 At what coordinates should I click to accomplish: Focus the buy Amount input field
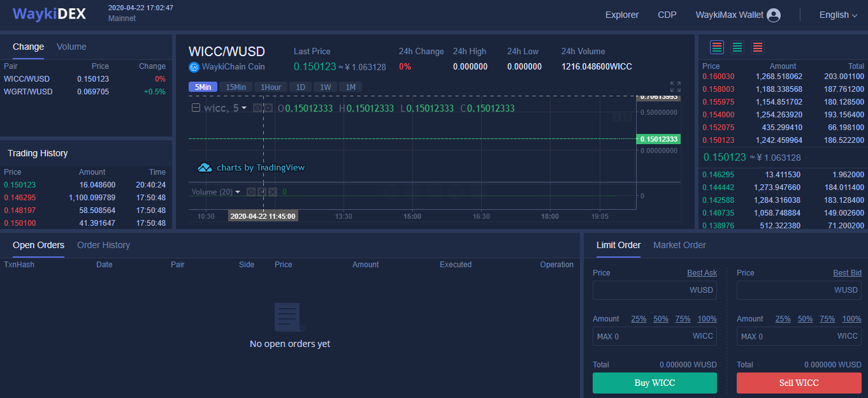(x=655, y=336)
